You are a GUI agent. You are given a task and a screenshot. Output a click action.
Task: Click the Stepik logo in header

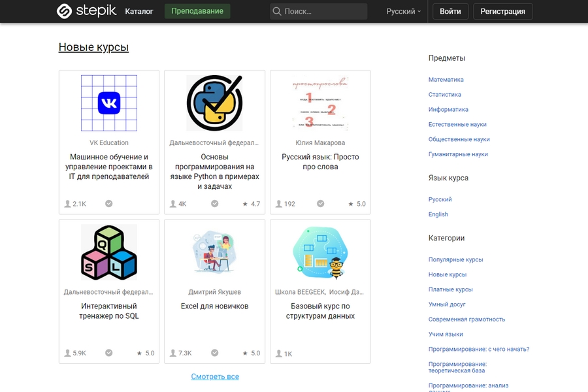[x=86, y=11]
